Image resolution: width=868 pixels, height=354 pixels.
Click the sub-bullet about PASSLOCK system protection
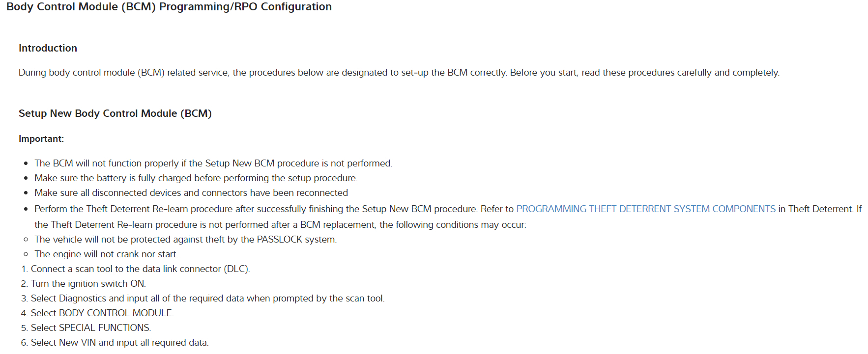coord(185,240)
